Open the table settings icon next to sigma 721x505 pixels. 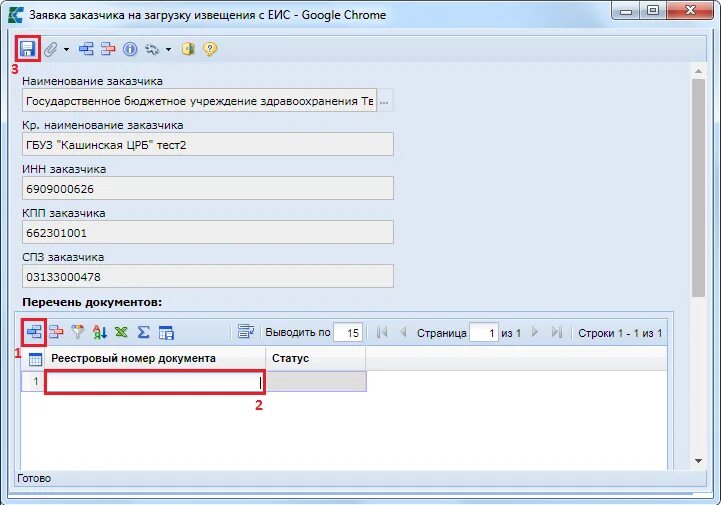[x=166, y=332]
